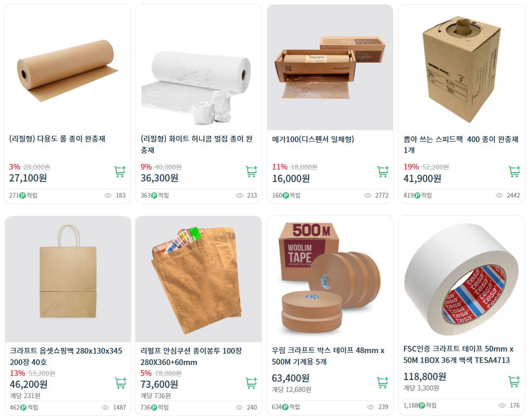
Task: Open the Woolim Tape 500M product image
Action: pos(330,279)
